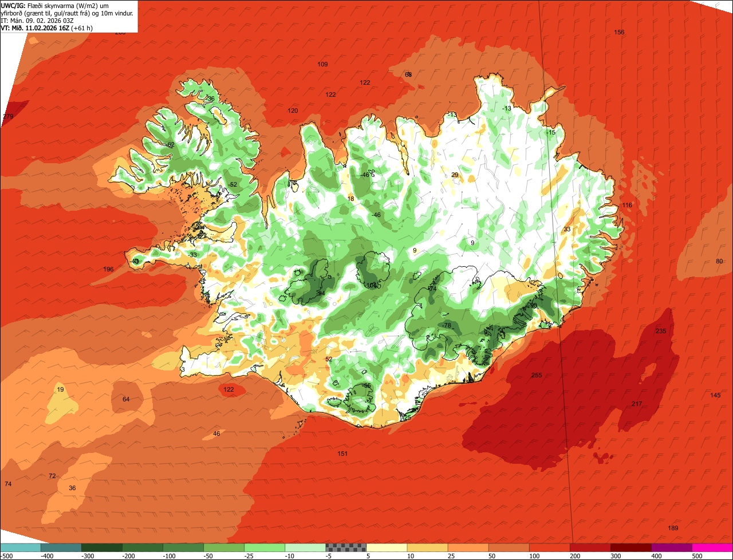Click the valid time line 'VT: Mið. 11.02.2026 16Z (+61 h)'
The image size is (733, 560).
(47, 27)
